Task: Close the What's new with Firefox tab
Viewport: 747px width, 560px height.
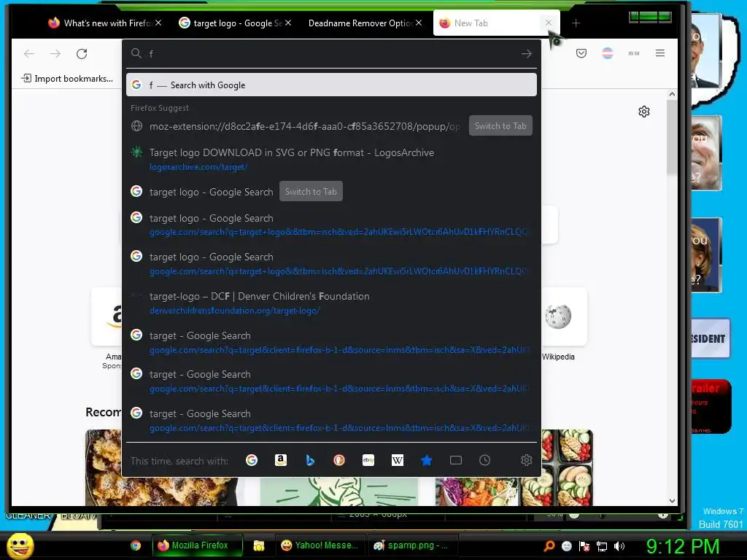Action: [158, 23]
